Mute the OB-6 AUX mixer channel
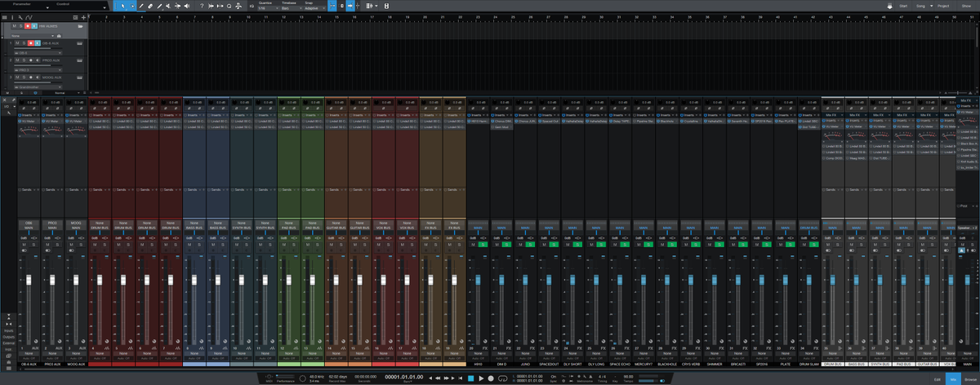980x385 pixels. pos(24,244)
